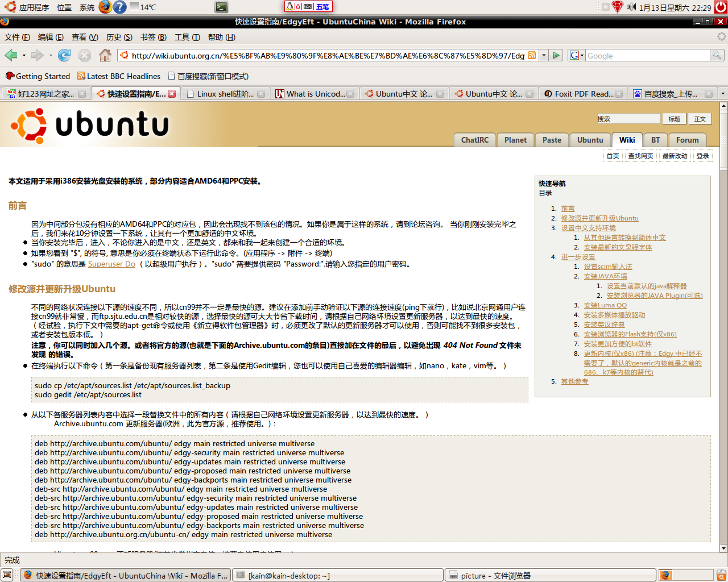This screenshot has width=728, height=582.
Task: Click the page vertical scrollbar down arrow
Action: (723, 548)
